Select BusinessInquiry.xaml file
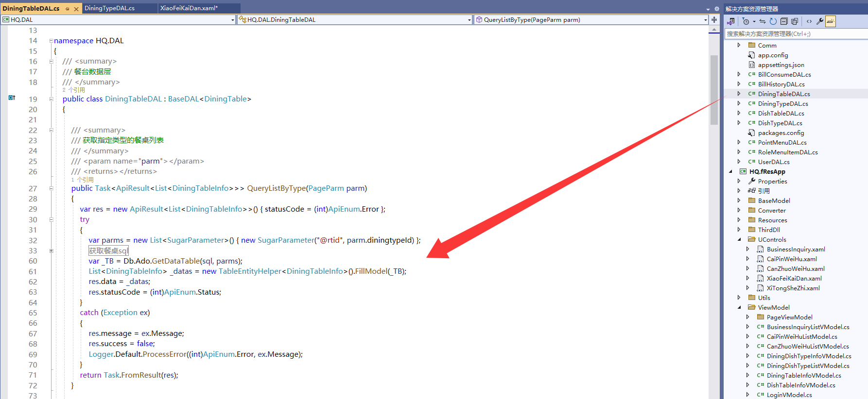Viewport: 868px width, 399px height. 796,249
